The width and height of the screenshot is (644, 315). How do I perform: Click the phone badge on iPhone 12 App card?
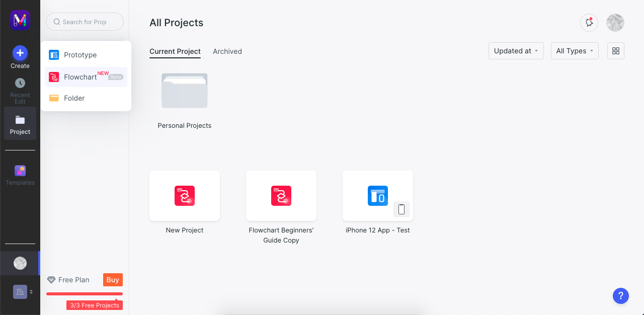click(x=401, y=209)
